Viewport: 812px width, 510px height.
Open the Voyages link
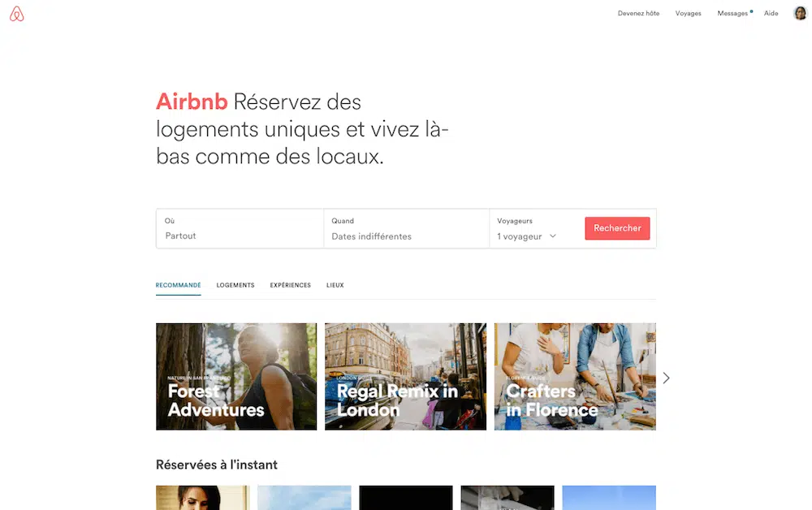689,14
